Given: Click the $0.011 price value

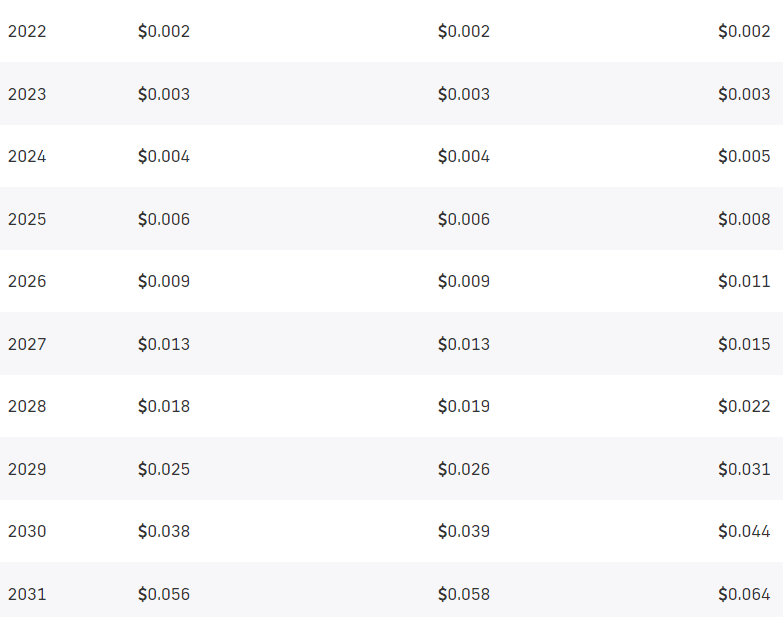Looking at the screenshot, I should tap(744, 281).
